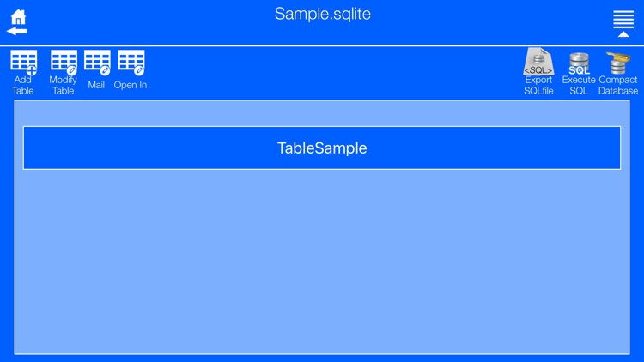Click the Export SQLfile document icon

point(538,62)
